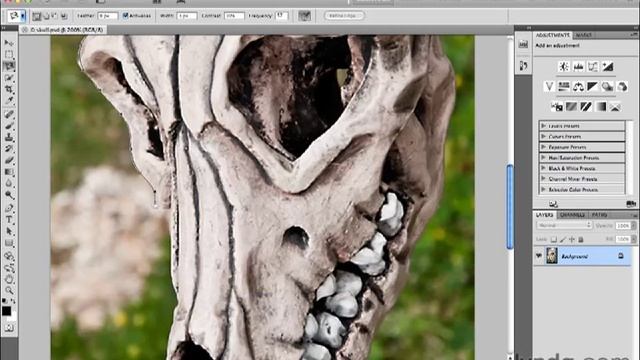Add a Threshold adjustment

586,107
